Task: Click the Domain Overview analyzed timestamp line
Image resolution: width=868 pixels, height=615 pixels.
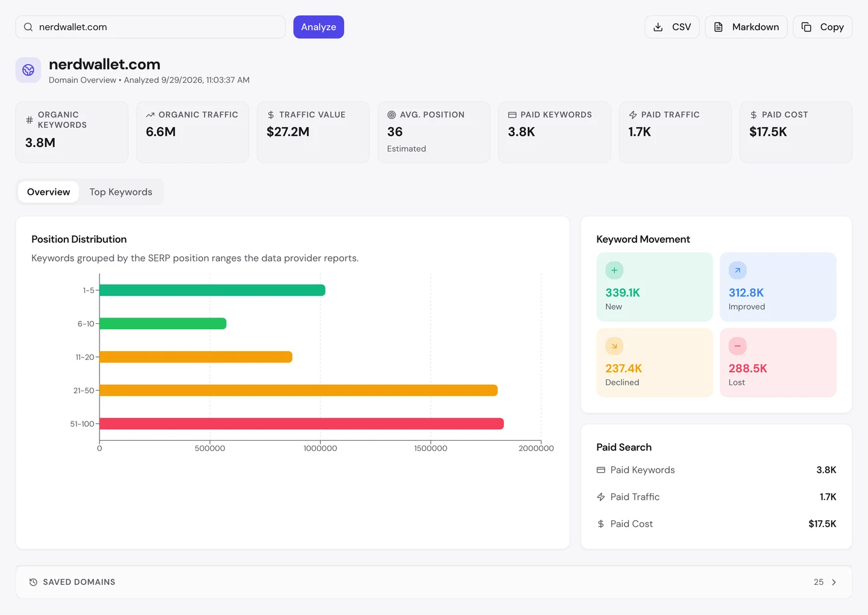Action: click(149, 80)
